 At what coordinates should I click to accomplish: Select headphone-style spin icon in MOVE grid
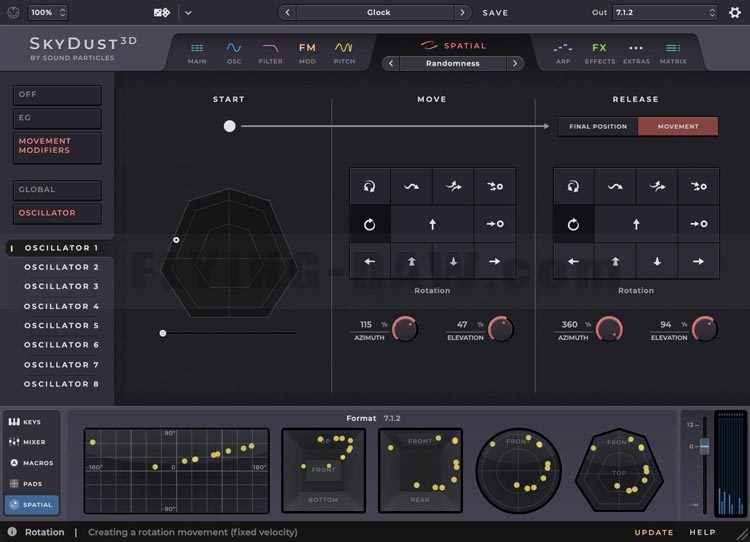tap(370, 187)
